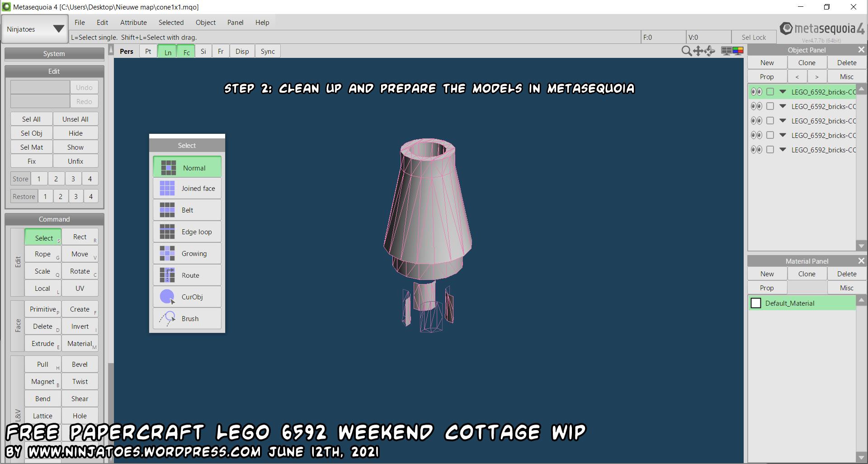Click the viewport zoom magnifier icon
The width and height of the screenshot is (868, 464).
coord(686,51)
